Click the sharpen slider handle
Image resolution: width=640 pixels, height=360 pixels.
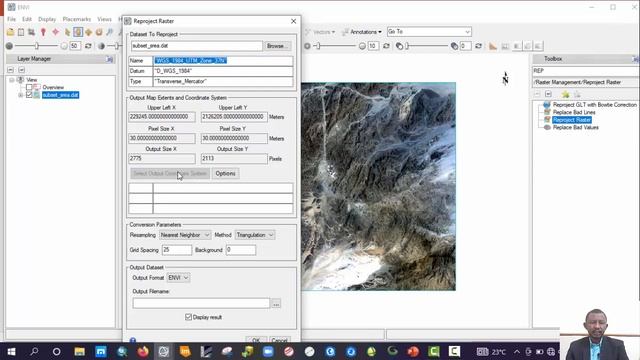coord(318,46)
